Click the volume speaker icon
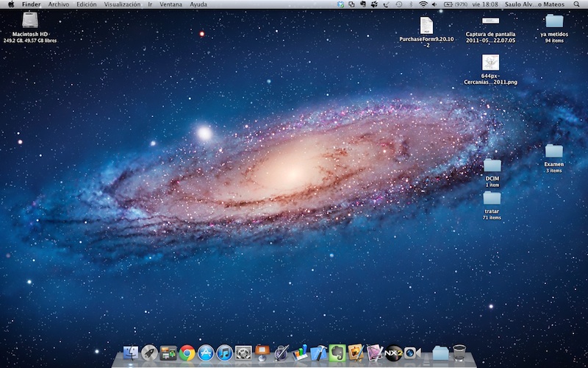 point(434,4)
